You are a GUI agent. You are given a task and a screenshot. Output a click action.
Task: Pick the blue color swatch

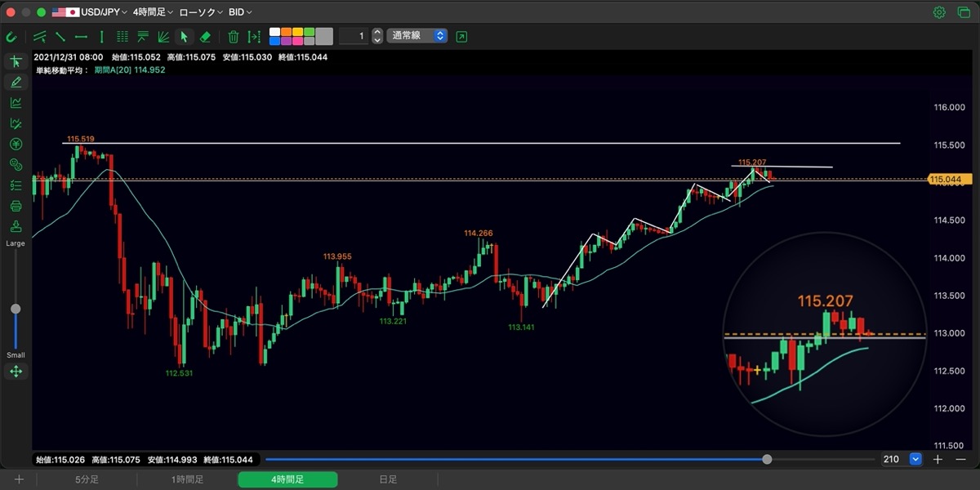tap(274, 41)
